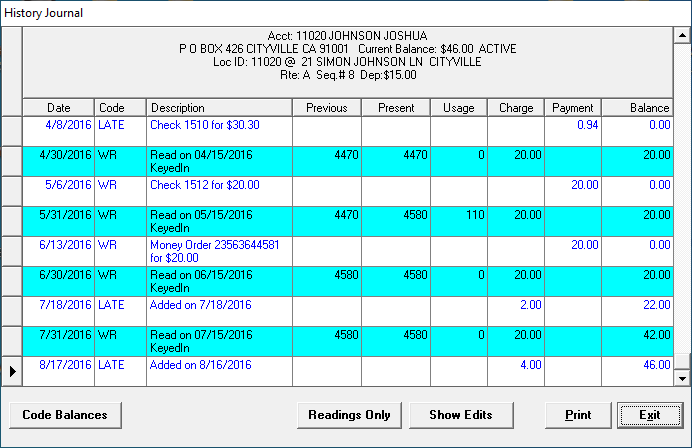The width and height of the screenshot is (692, 448).
Task: Click the vertical scrollbar thumb
Action: 682,360
